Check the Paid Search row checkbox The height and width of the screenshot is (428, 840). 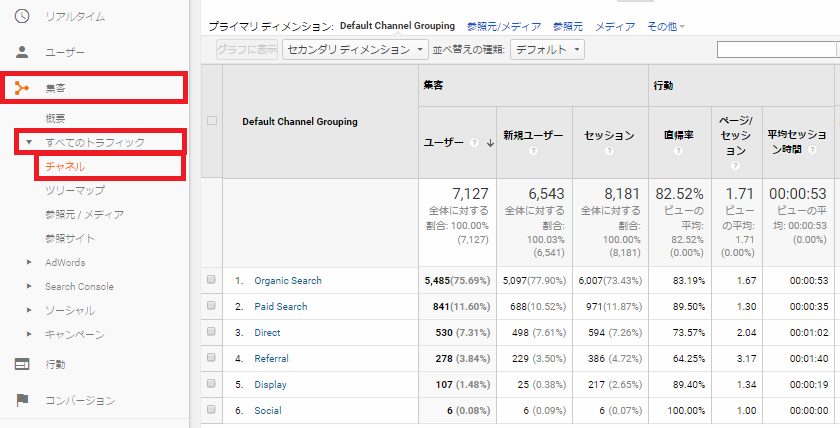click(x=211, y=306)
